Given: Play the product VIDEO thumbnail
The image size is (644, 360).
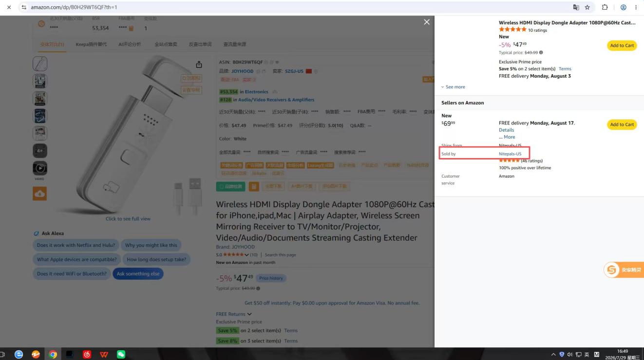Looking at the screenshot, I should pos(40,169).
